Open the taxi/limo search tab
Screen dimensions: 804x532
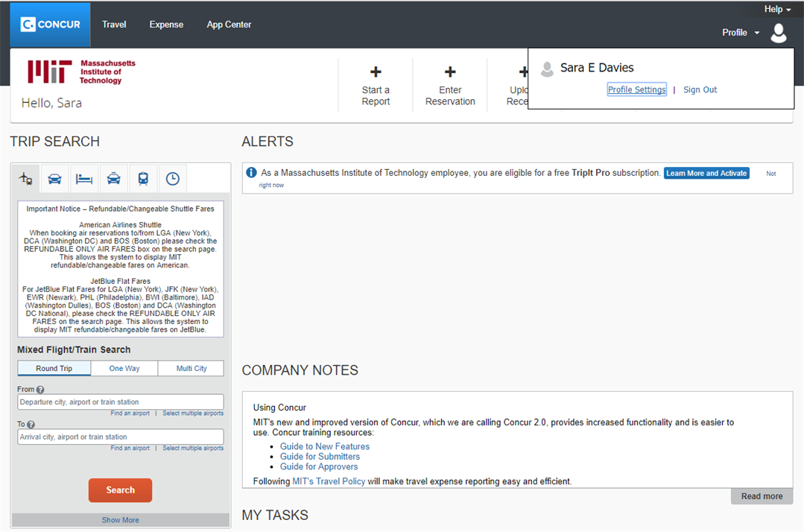coord(113,179)
